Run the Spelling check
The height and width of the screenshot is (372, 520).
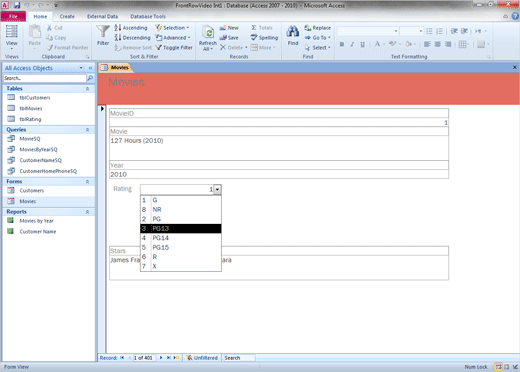coord(264,38)
